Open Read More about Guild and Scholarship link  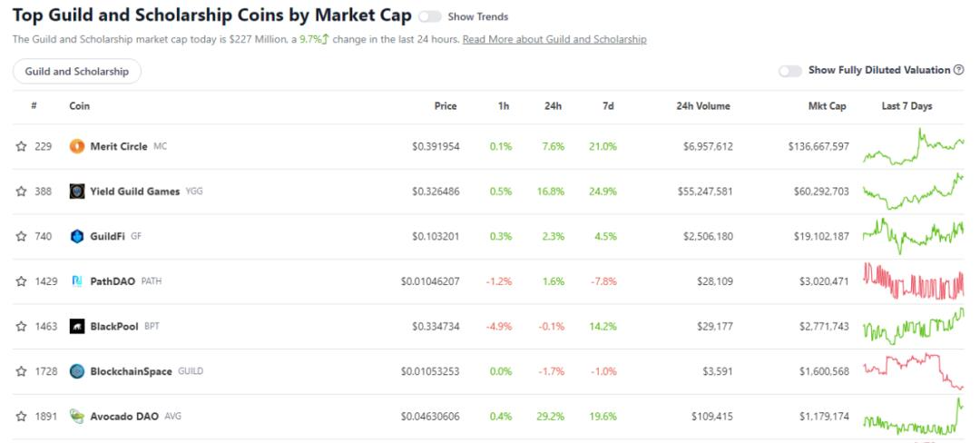554,40
